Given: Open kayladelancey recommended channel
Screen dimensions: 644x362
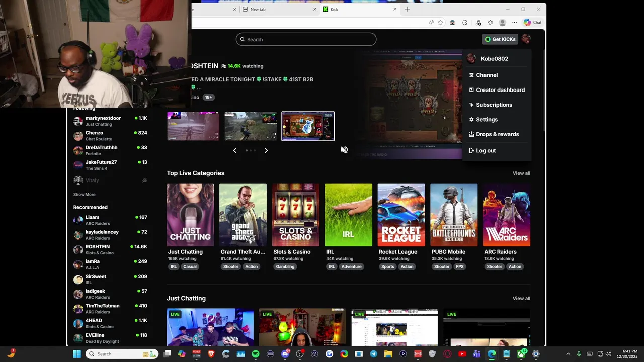Looking at the screenshot, I should click(110, 235).
